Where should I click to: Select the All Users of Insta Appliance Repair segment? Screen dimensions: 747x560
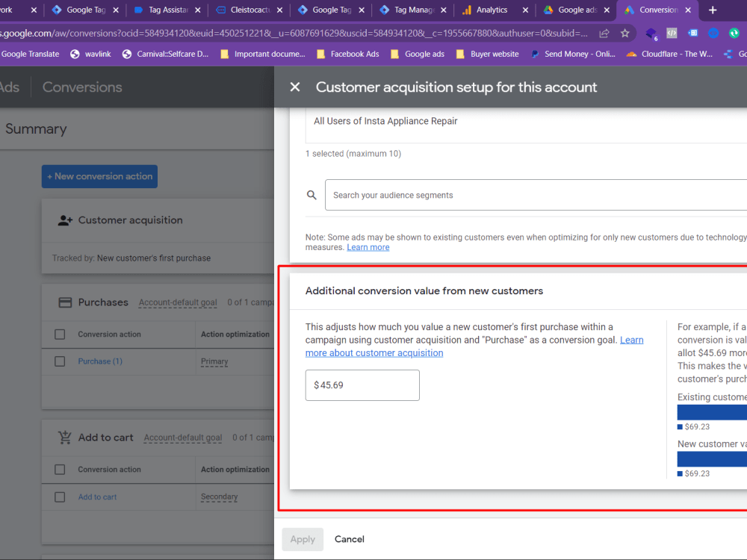tap(385, 121)
